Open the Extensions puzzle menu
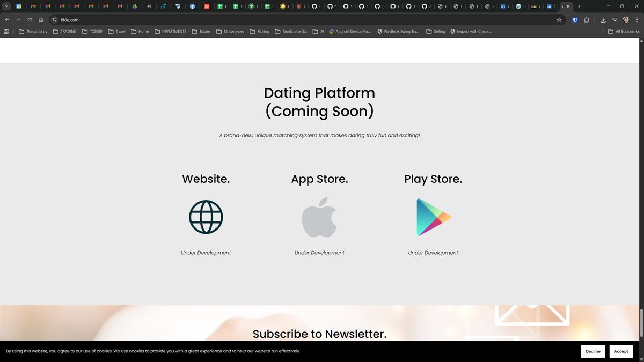Screen dimensions: 644x362 click(586, 20)
